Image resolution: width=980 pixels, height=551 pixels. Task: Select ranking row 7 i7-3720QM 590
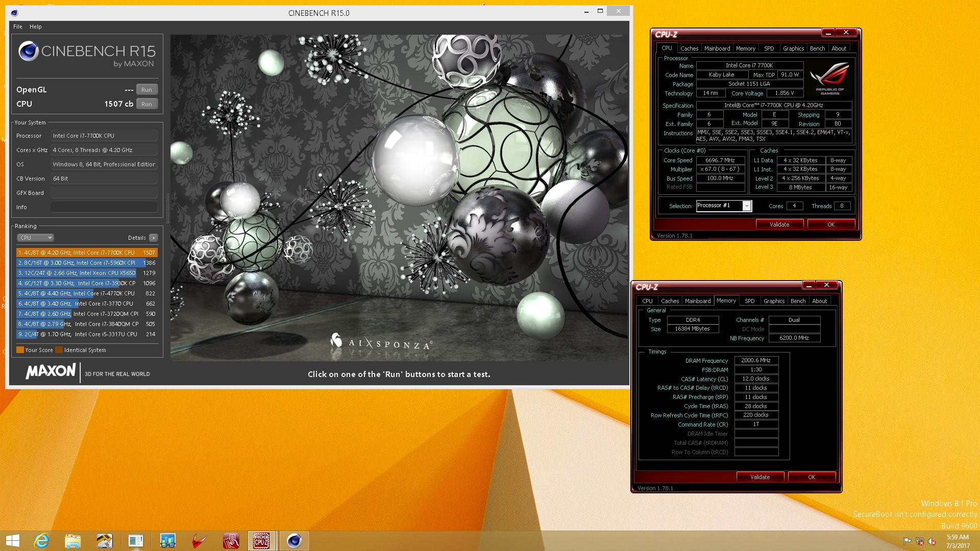[x=87, y=314]
